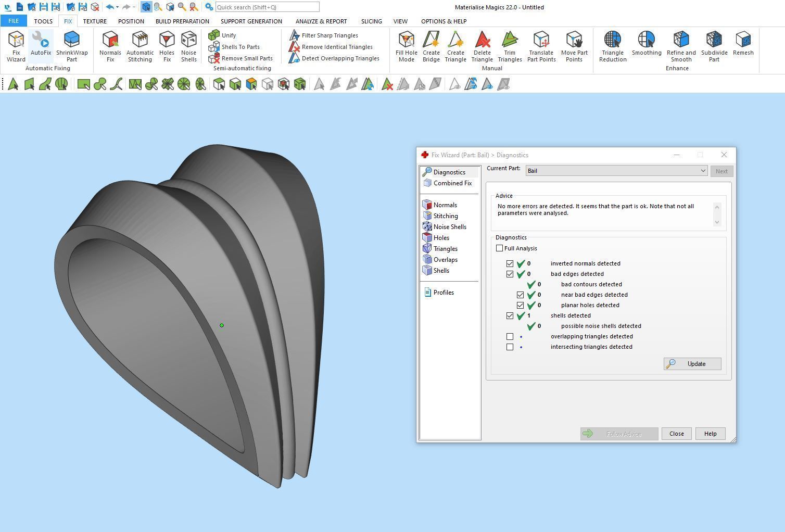Image resolution: width=785 pixels, height=532 pixels.
Task: Select Filter Sharp Triangles
Action: (x=323, y=35)
